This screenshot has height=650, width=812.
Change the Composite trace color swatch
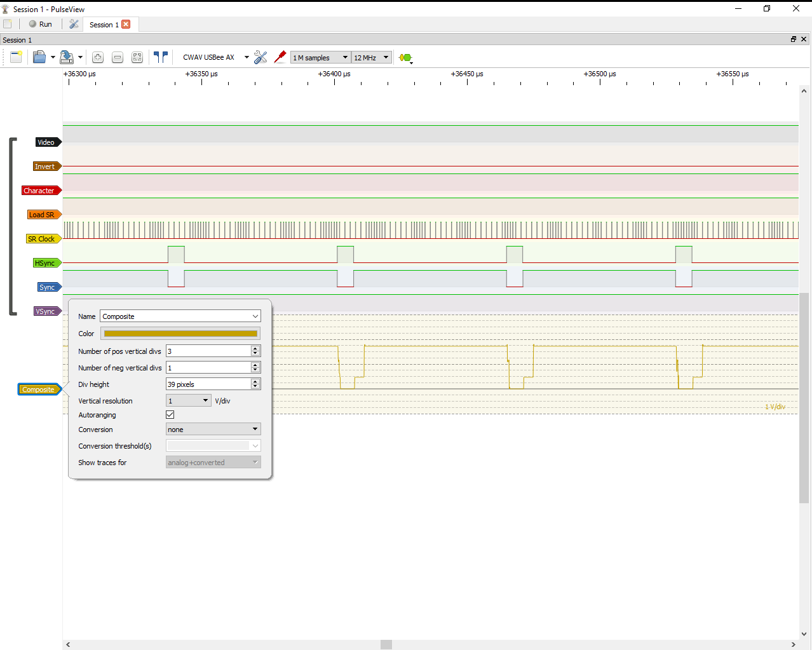180,333
